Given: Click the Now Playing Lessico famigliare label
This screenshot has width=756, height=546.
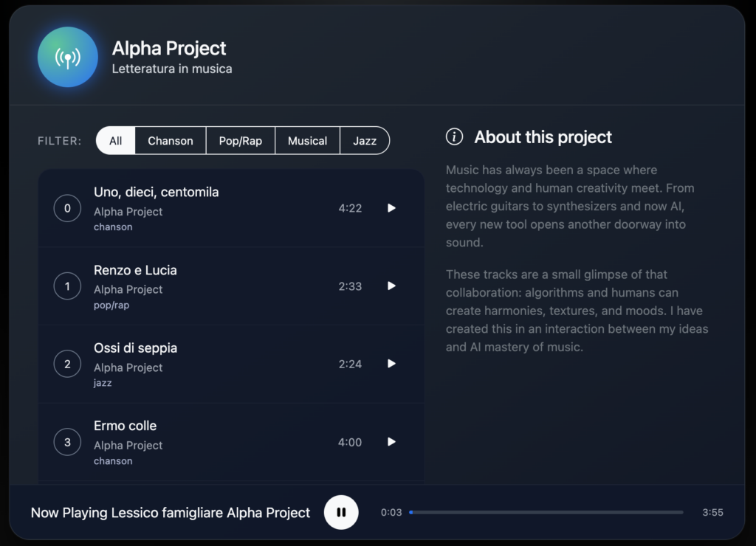Looking at the screenshot, I should coord(170,513).
